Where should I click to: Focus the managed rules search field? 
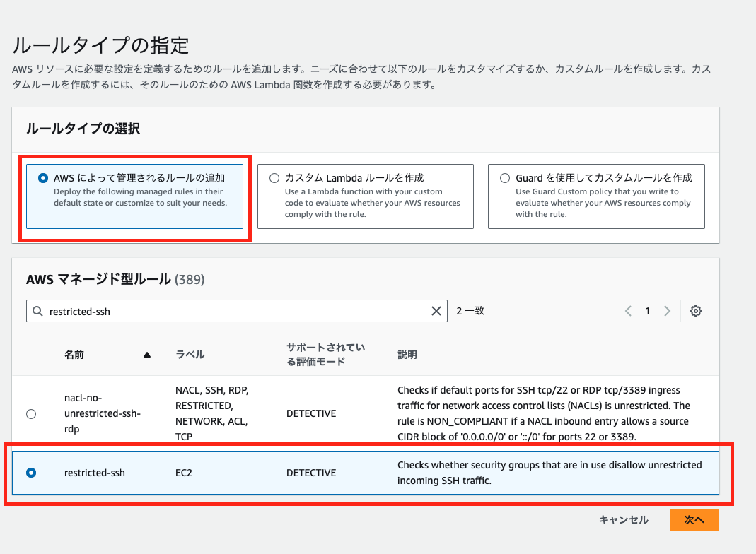point(236,311)
